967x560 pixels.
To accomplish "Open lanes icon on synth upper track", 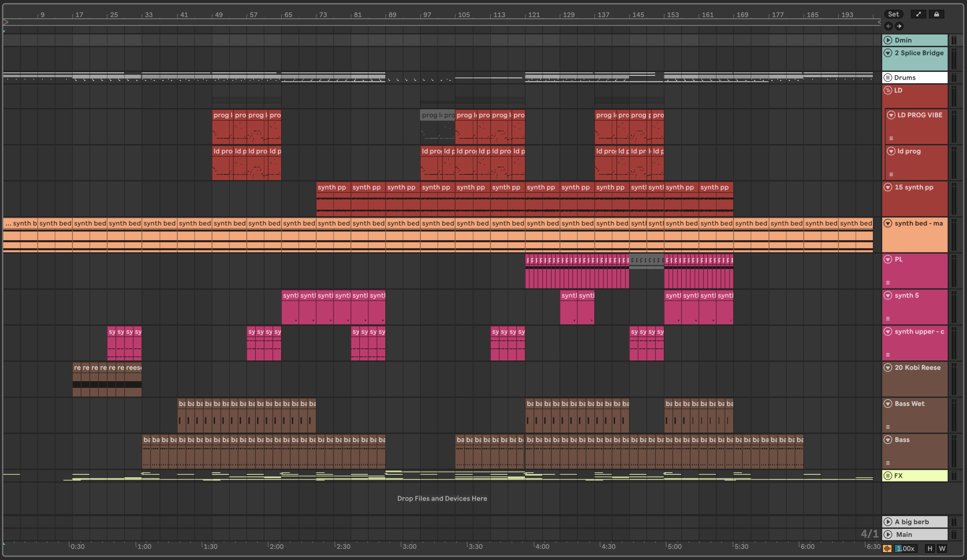I will (x=888, y=355).
